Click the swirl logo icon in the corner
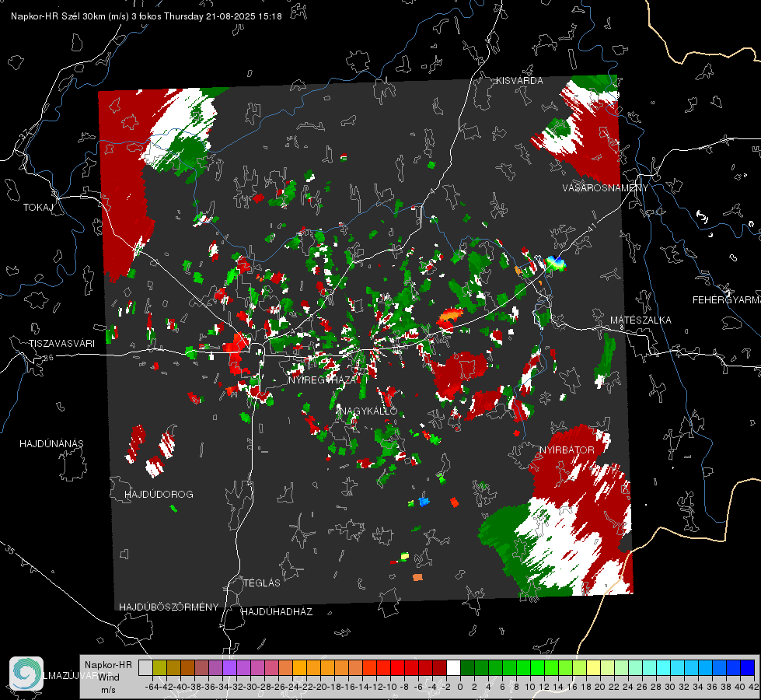Viewport: 761px width, 700px height. click(x=26, y=674)
